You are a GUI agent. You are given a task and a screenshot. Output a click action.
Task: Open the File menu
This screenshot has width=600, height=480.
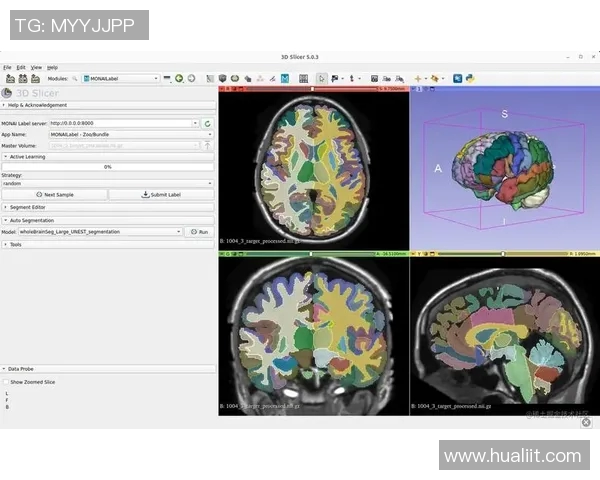point(7,67)
